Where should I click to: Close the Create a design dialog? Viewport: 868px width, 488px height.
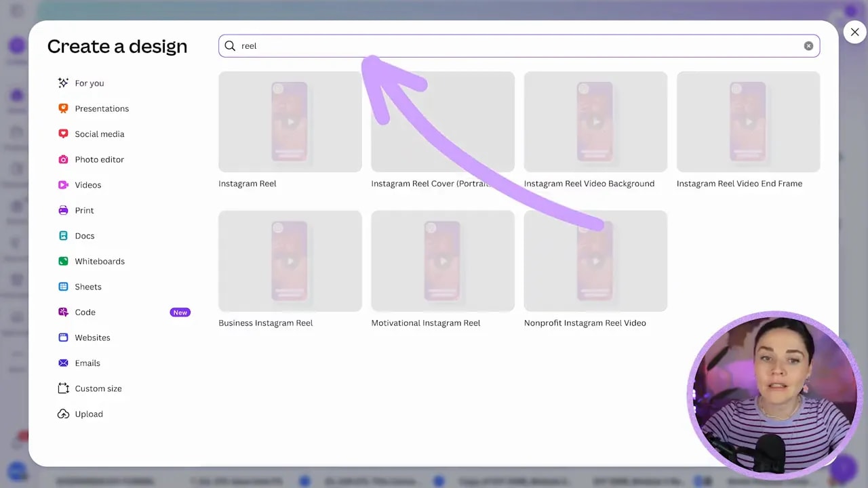coord(854,32)
